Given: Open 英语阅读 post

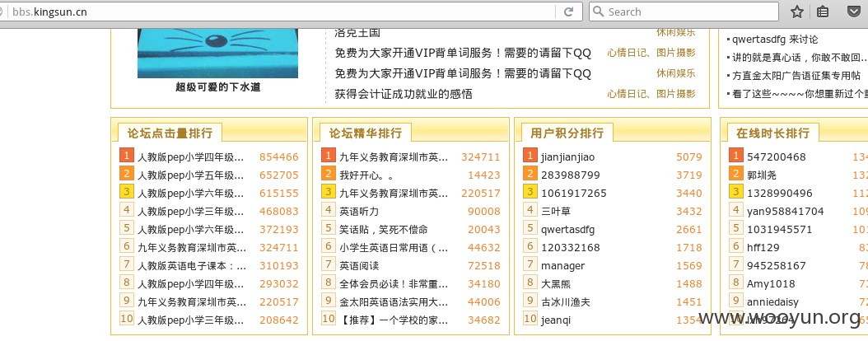Looking at the screenshot, I should 359,266.
